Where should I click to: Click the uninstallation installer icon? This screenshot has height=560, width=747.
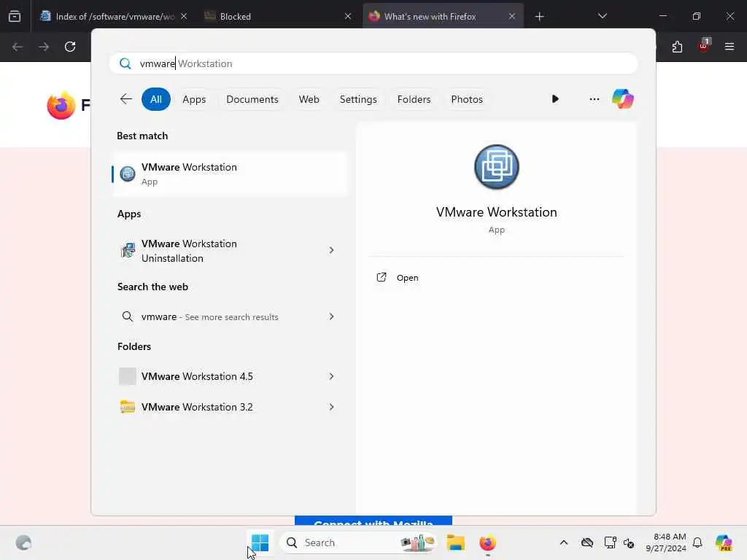[127, 251]
